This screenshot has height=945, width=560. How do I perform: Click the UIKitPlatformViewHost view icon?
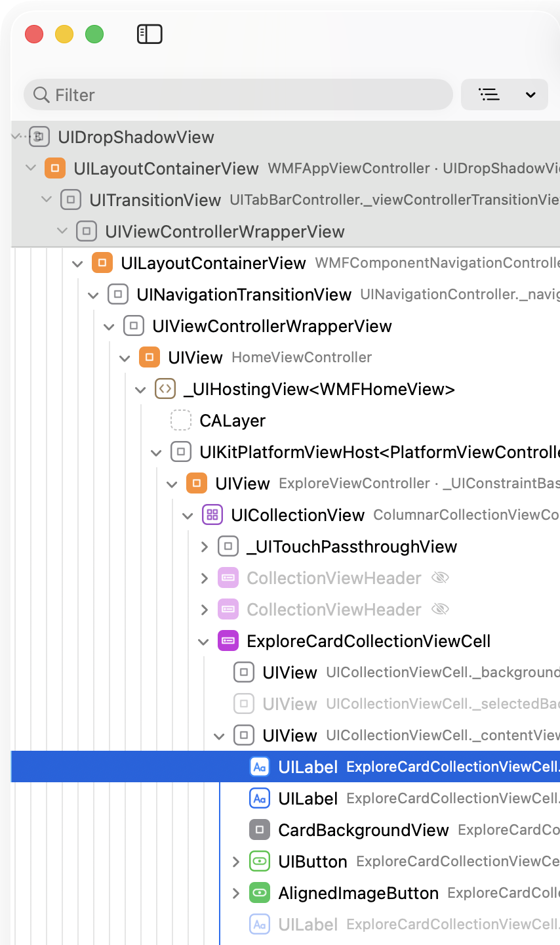[181, 451]
